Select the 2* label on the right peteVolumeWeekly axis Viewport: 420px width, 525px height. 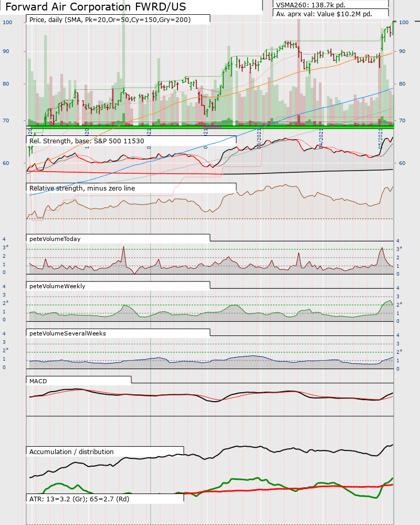pyautogui.click(x=399, y=304)
